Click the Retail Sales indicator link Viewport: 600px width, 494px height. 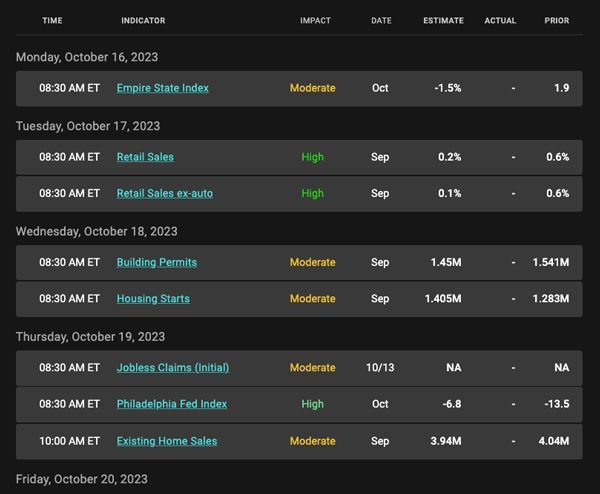click(x=145, y=157)
